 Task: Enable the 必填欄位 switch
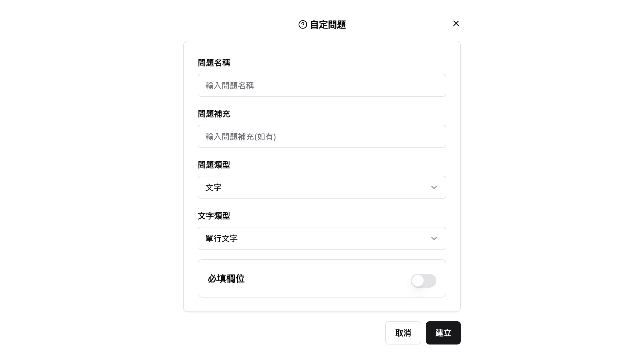pos(424,281)
